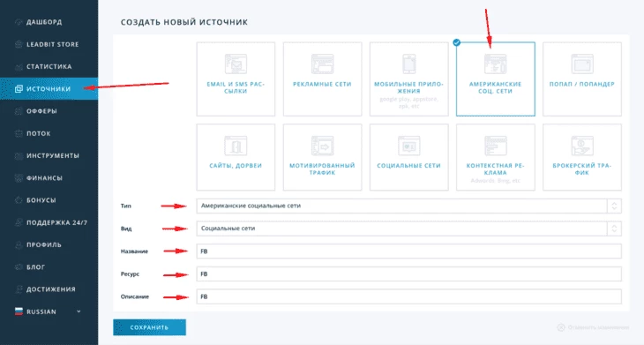Choose the Социальные сети source card

coord(408,157)
